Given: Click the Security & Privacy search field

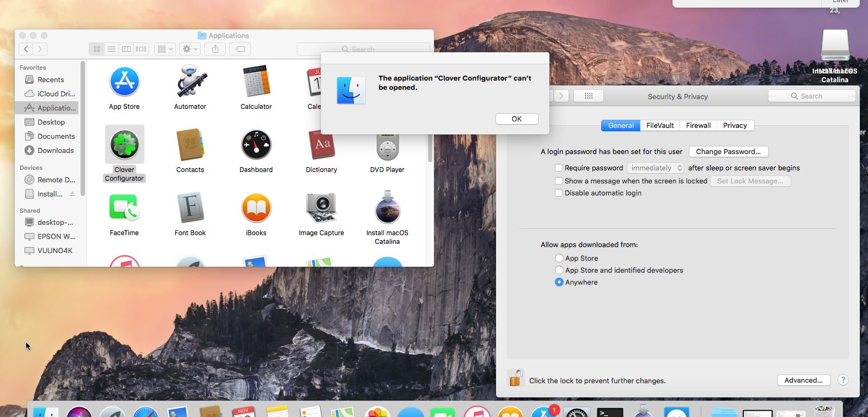Looking at the screenshot, I should (811, 96).
